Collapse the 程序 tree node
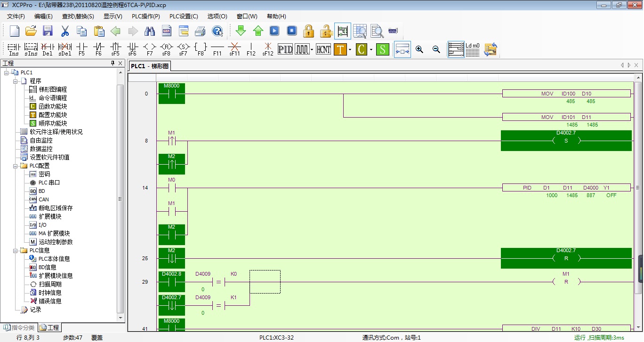The height and width of the screenshot is (342, 644). (x=16, y=81)
